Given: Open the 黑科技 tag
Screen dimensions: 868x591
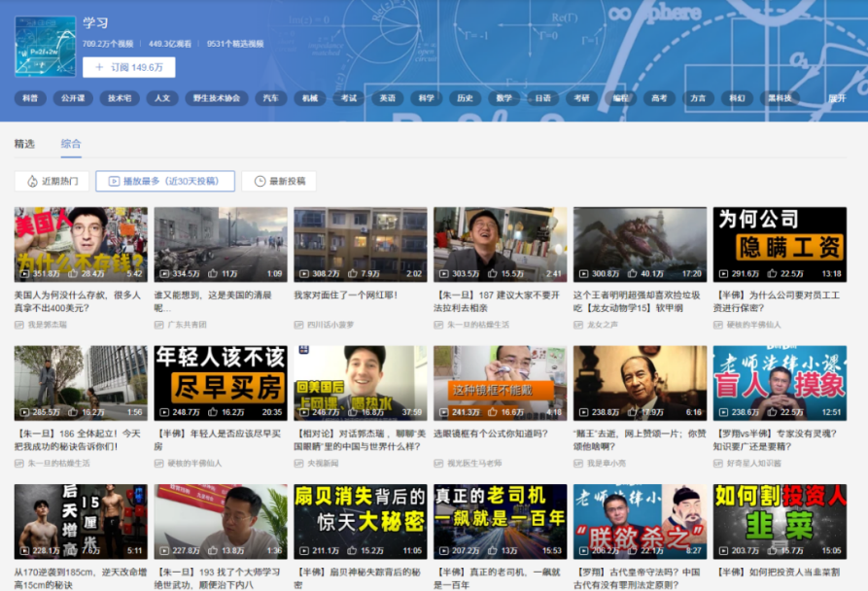Looking at the screenshot, I should (x=780, y=98).
